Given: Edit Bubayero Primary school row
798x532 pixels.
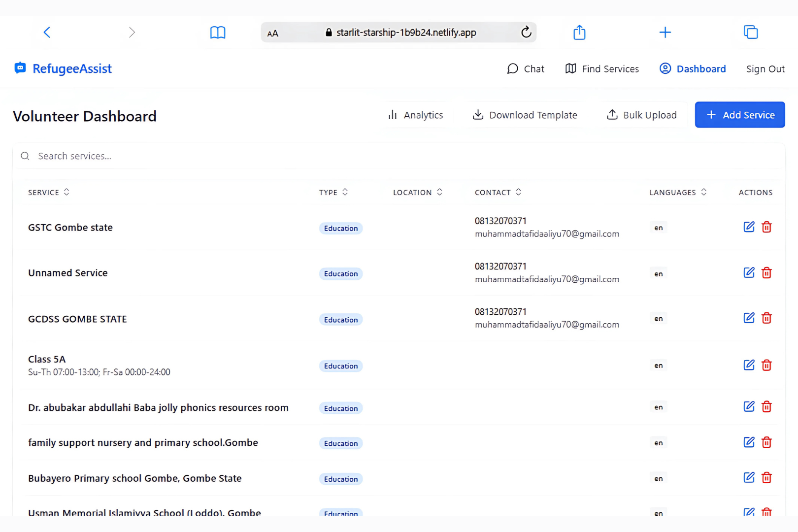Looking at the screenshot, I should [749, 477].
